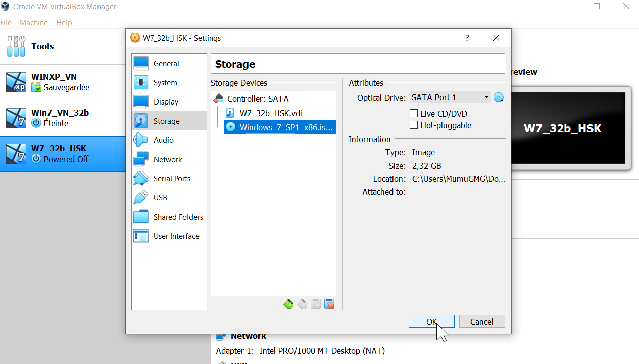Click the settings dialog help question mark
The width and height of the screenshot is (639, 364).
click(467, 38)
